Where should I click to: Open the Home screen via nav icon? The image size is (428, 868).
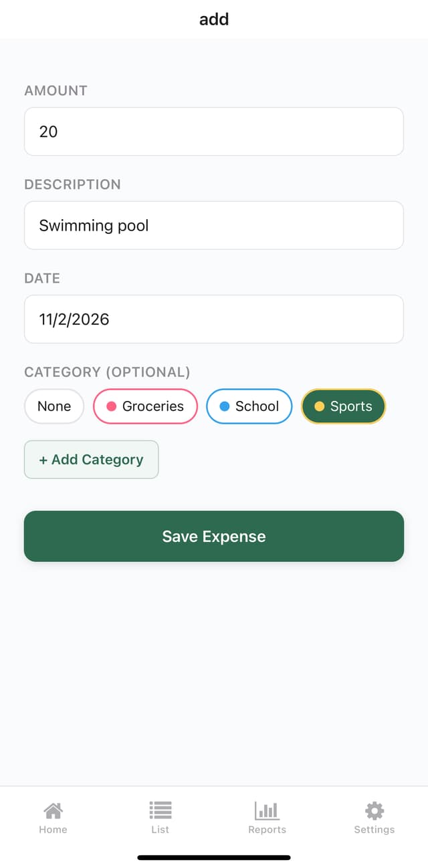click(53, 811)
